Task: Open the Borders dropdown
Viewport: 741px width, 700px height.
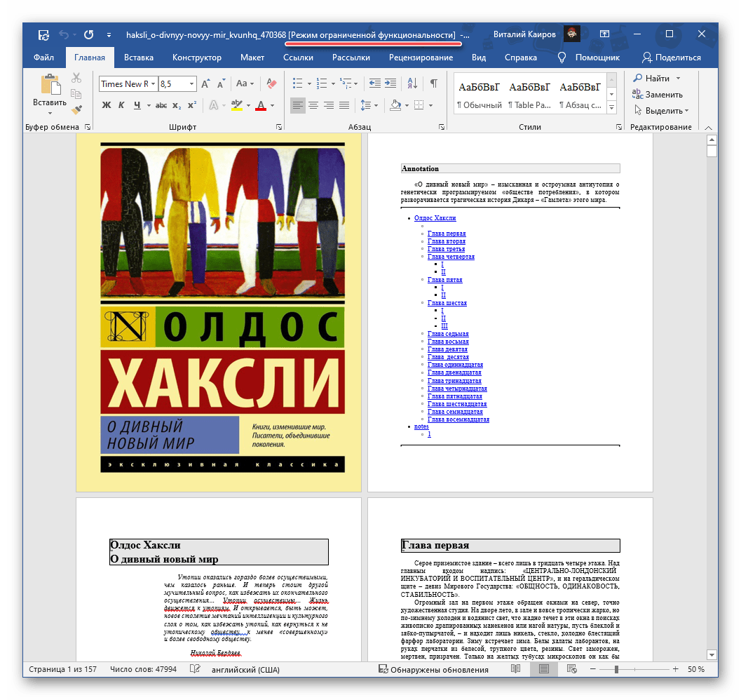Action: click(431, 105)
